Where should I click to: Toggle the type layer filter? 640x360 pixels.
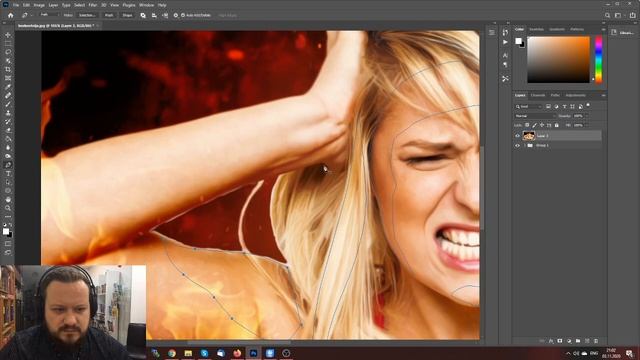pyautogui.click(x=564, y=107)
